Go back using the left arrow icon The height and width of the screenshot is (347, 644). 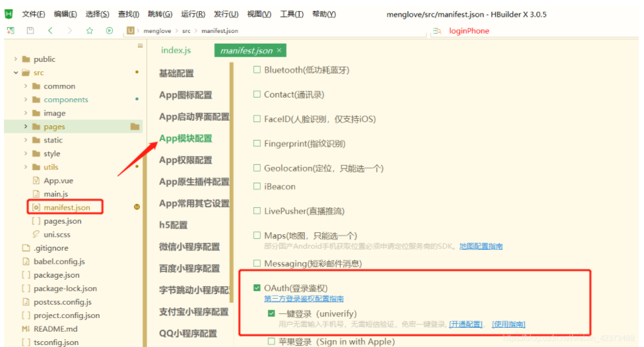point(50,30)
